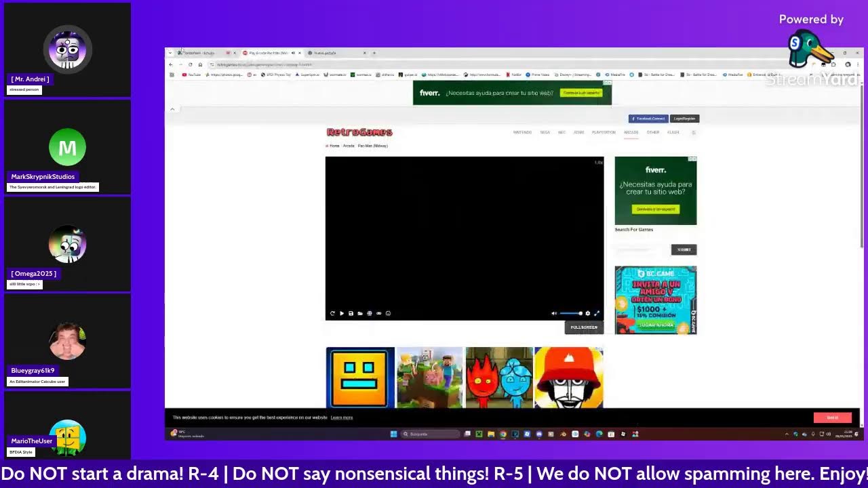Click the SUBMIT search button
868x488 pixels.
tap(684, 249)
